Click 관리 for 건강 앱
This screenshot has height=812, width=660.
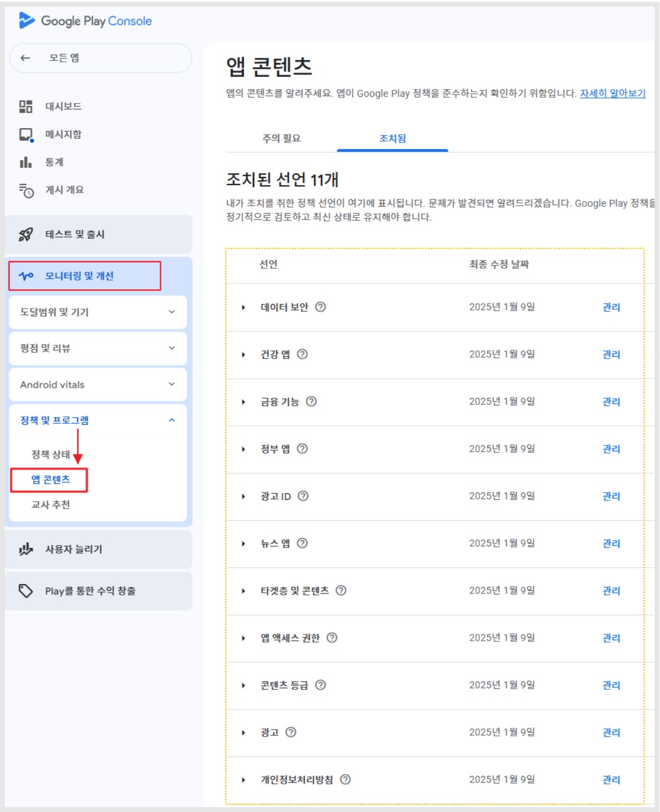click(x=611, y=354)
